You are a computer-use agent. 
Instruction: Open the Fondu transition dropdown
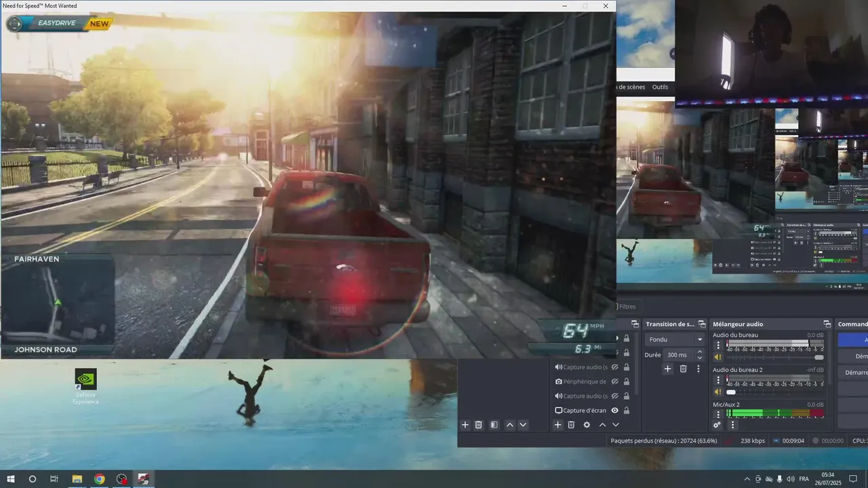(675, 339)
